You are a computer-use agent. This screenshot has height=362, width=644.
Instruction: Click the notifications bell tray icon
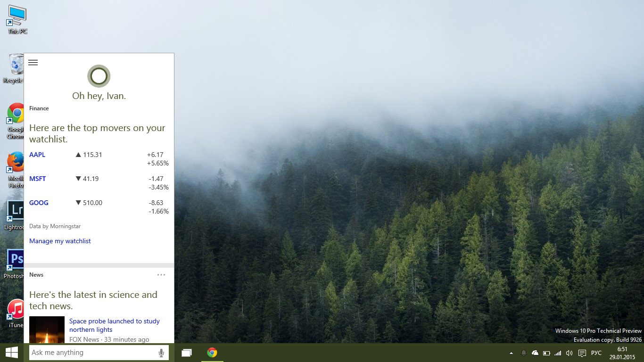pyautogui.click(x=523, y=353)
